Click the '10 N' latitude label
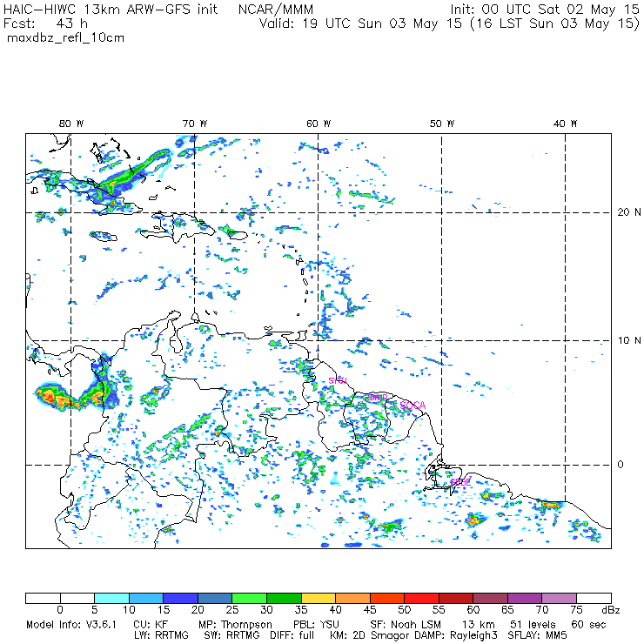Screen dimensions: 644x644 click(x=629, y=340)
